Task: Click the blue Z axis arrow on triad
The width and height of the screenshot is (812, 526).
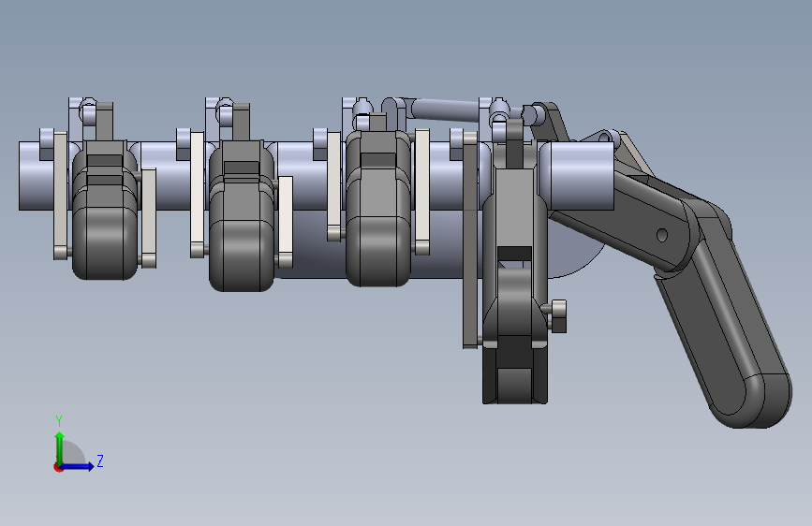Action: (x=78, y=466)
